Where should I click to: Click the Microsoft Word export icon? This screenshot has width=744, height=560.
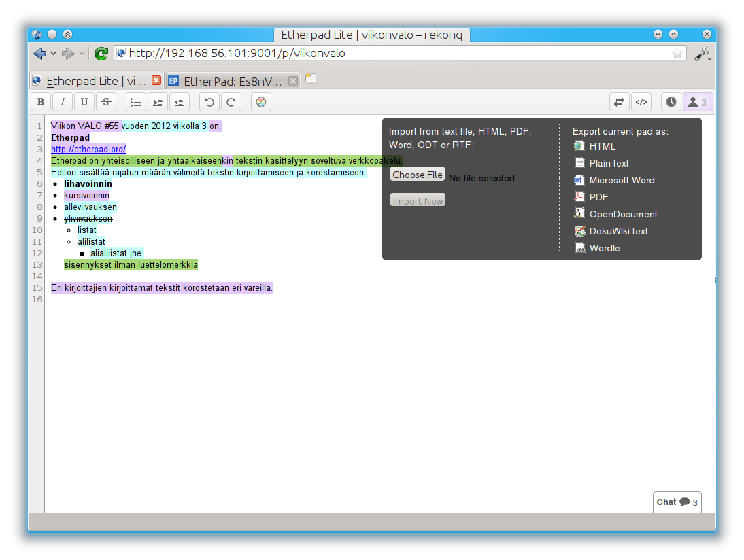pyautogui.click(x=579, y=179)
